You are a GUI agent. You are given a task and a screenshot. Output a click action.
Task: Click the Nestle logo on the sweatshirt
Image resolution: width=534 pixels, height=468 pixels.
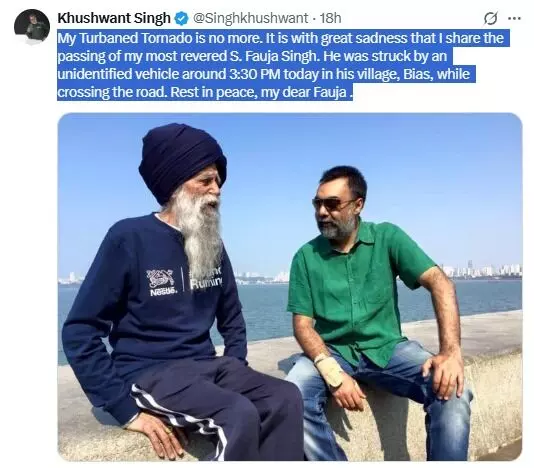coord(161,282)
